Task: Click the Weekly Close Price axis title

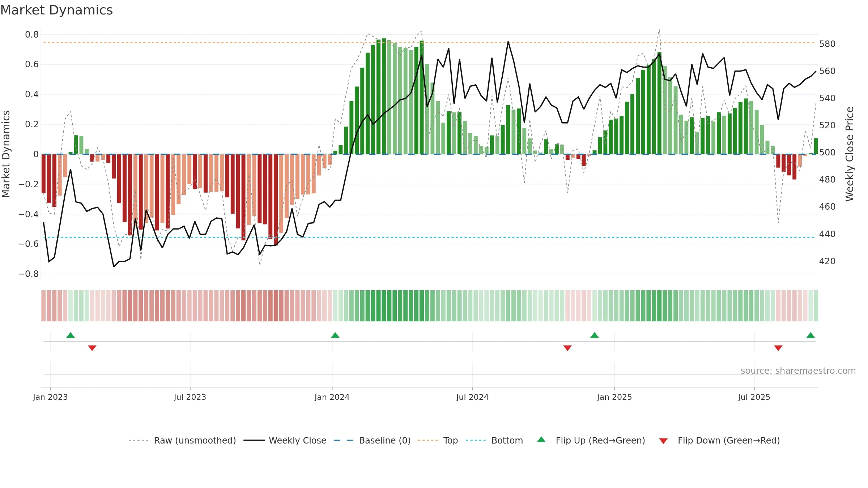Action: click(x=850, y=154)
